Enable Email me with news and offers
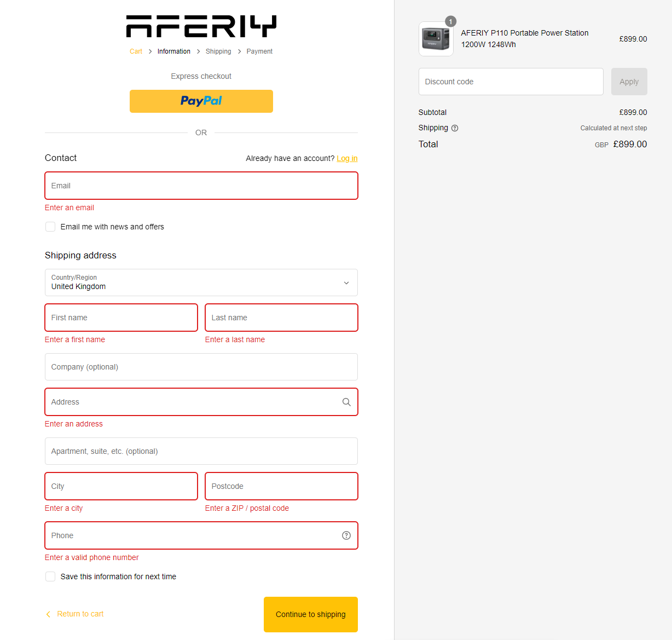Screen dimensions: 672x640 (x=50, y=227)
